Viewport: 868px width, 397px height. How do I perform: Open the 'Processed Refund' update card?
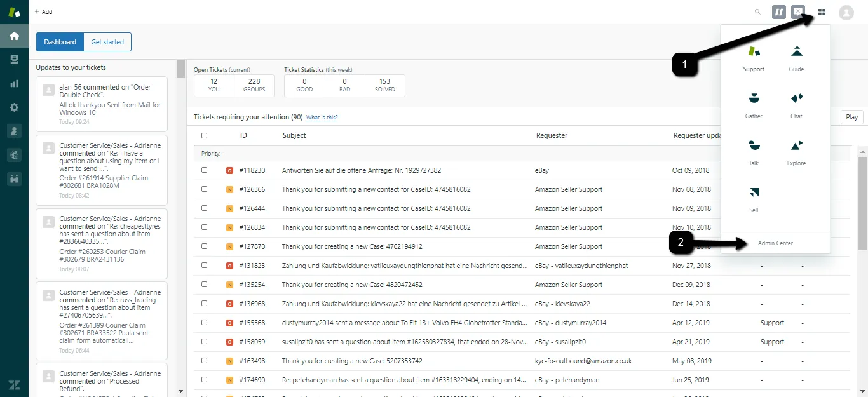click(102, 380)
